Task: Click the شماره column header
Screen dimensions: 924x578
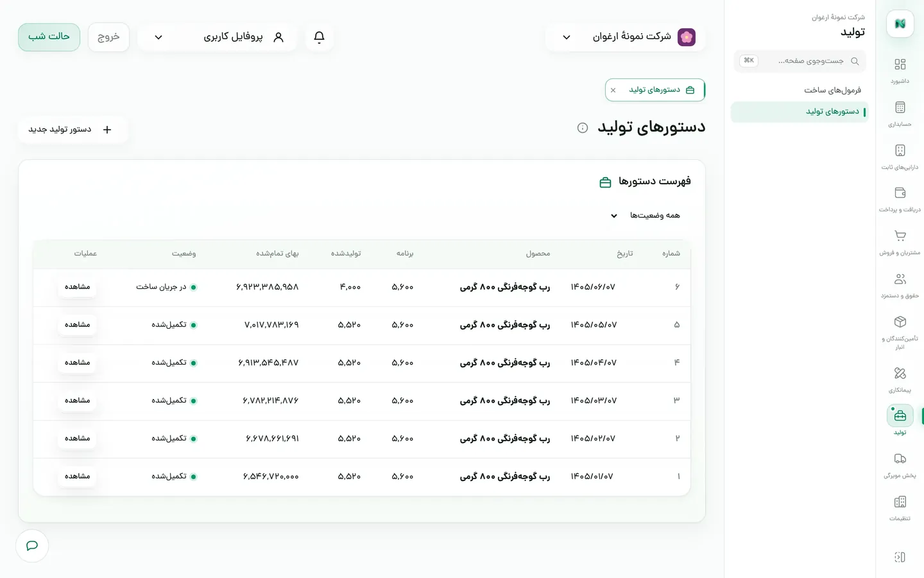Action: coord(671,254)
